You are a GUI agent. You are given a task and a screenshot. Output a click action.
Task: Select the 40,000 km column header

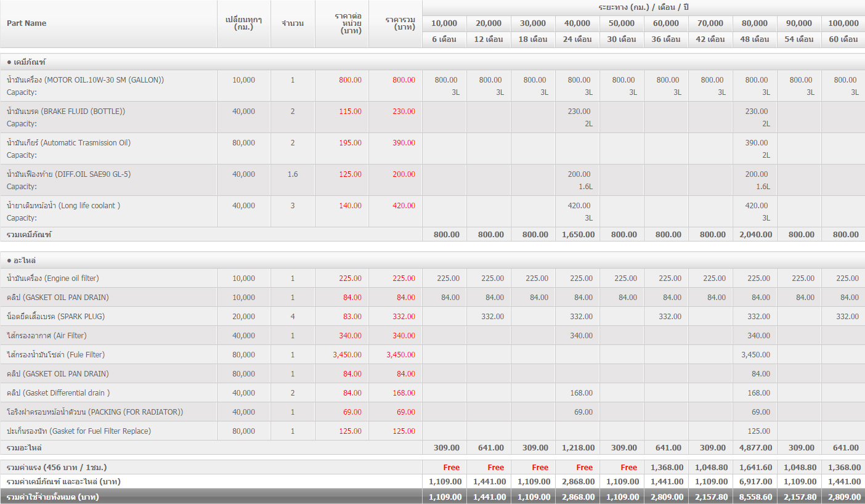click(x=577, y=23)
